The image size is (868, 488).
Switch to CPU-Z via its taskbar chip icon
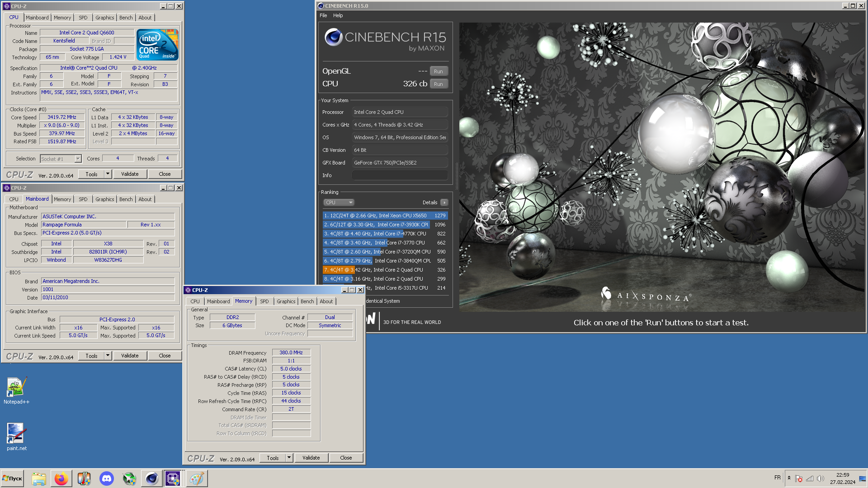tap(173, 479)
